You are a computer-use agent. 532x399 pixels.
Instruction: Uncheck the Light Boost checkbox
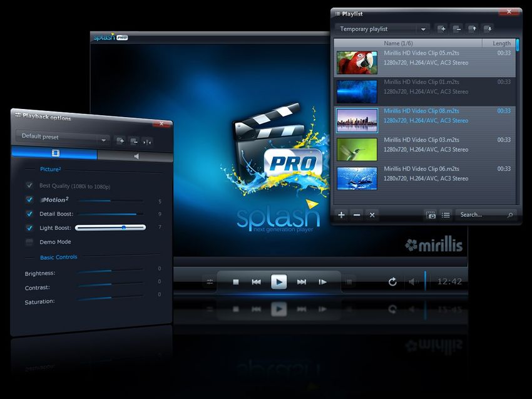click(x=29, y=228)
